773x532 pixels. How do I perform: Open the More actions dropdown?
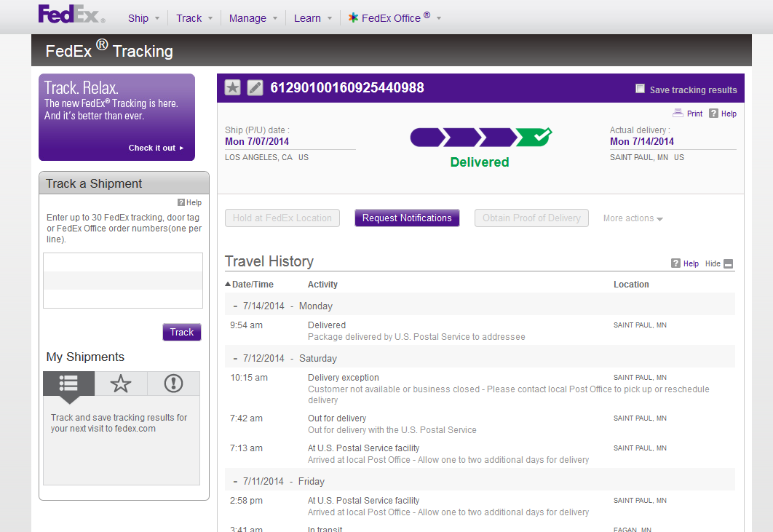(x=633, y=218)
